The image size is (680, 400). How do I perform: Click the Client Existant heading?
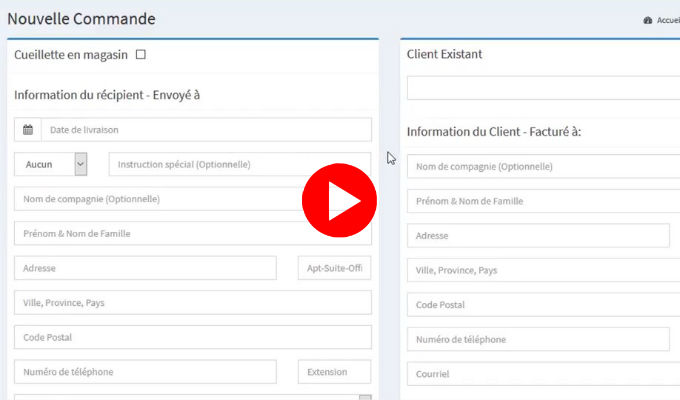tap(444, 54)
